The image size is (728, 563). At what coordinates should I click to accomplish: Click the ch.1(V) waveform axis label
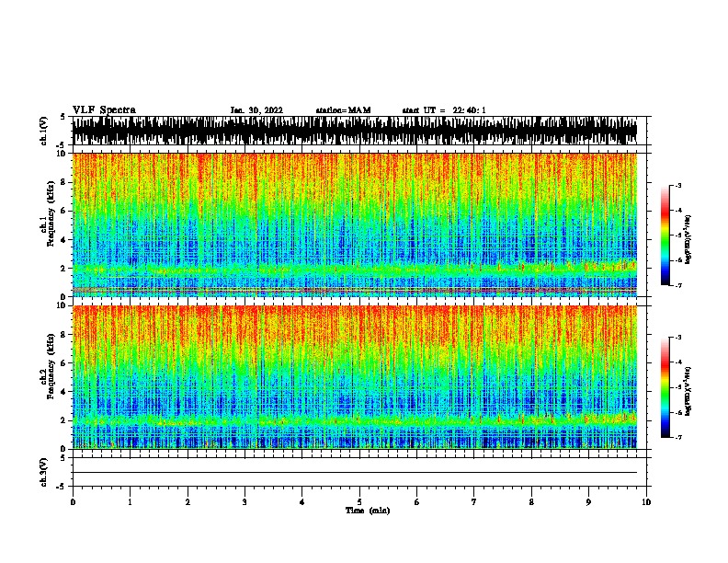pos(44,131)
